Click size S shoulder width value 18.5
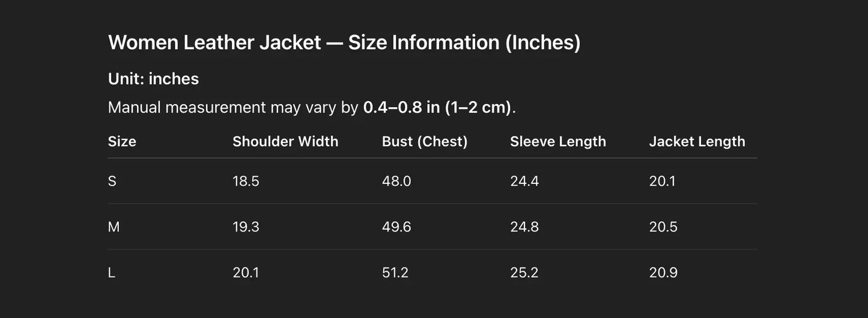This screenshot has height=318, width=868. click(246, 181)
